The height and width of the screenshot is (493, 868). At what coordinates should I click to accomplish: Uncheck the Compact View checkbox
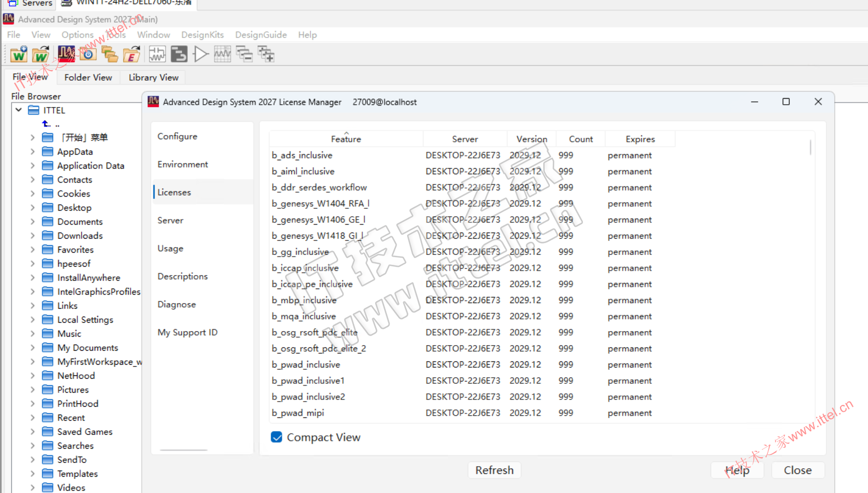click(277, 437)
